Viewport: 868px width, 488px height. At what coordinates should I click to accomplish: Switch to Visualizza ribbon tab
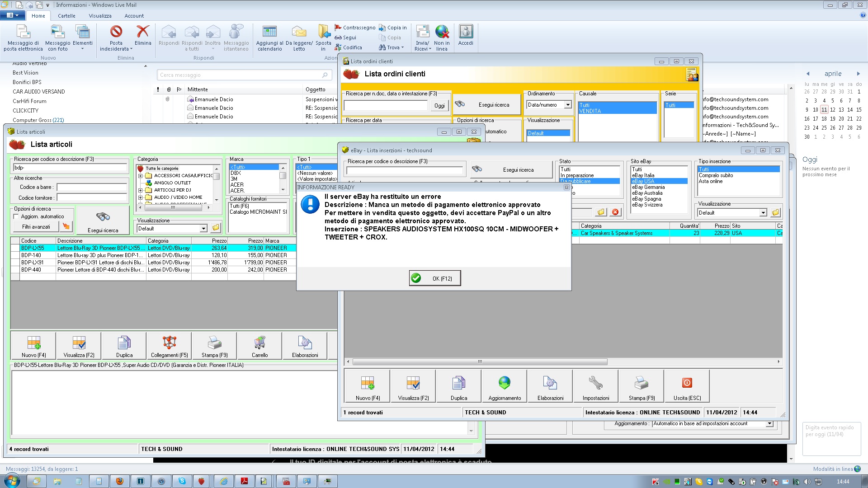(100, 16)
